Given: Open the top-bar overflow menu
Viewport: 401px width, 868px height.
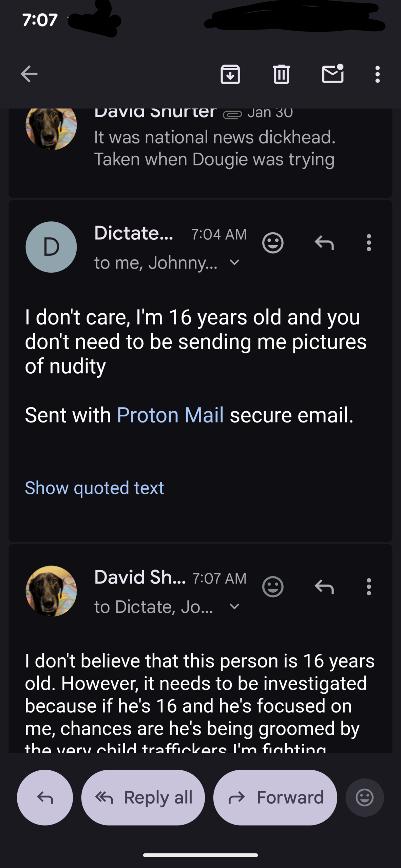Looking at the screenshot, I should pyautogui.click(x=377, y=74).
